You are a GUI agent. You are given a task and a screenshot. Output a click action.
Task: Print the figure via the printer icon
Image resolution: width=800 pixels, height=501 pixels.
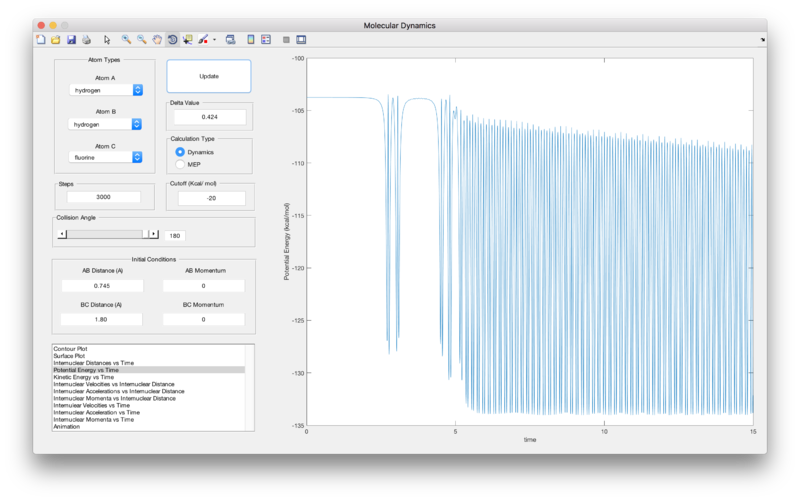click(x=86, y=40)
